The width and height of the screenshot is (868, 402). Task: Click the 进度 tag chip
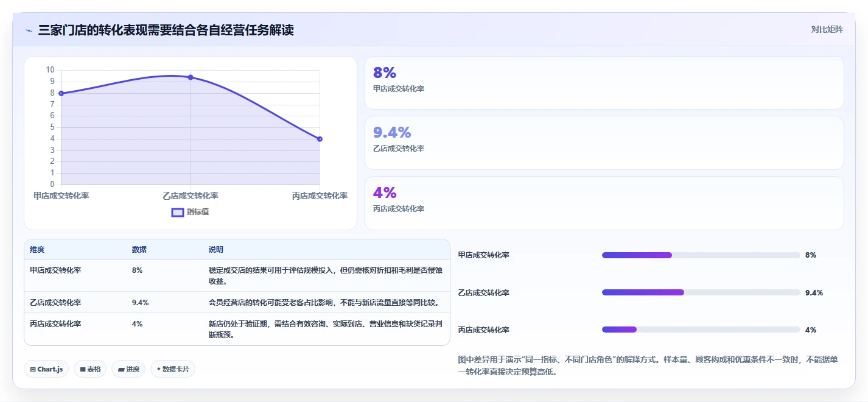coord(128,369)
